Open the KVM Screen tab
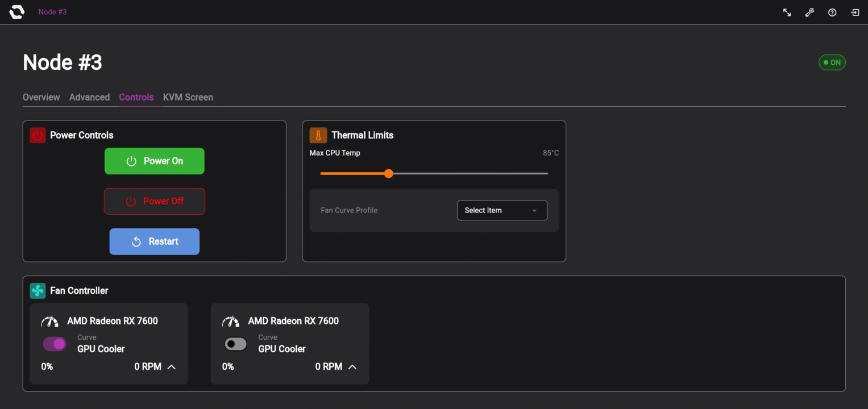The height and width of the screenshot is (409, 868). click(x=188, y=97)
